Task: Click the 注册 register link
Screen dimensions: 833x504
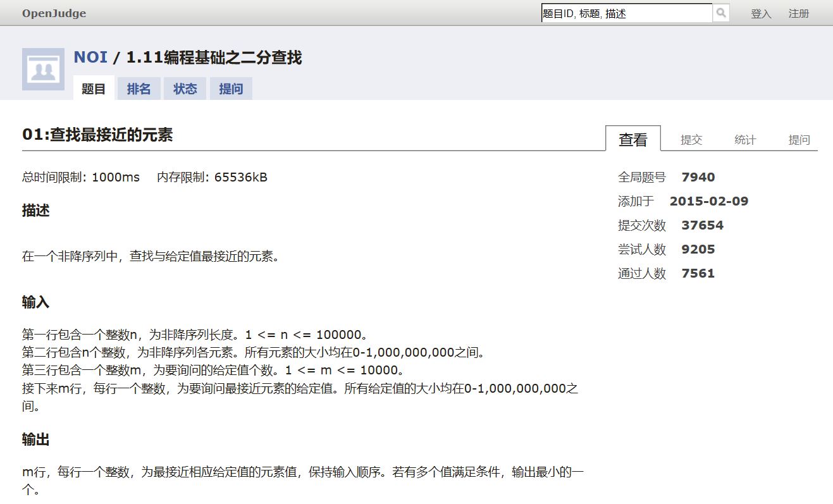Action: tap(799, 13)
